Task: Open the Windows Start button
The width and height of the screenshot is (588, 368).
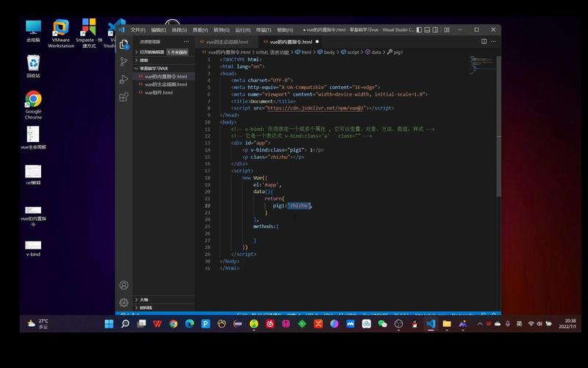Action: (109, 324)
